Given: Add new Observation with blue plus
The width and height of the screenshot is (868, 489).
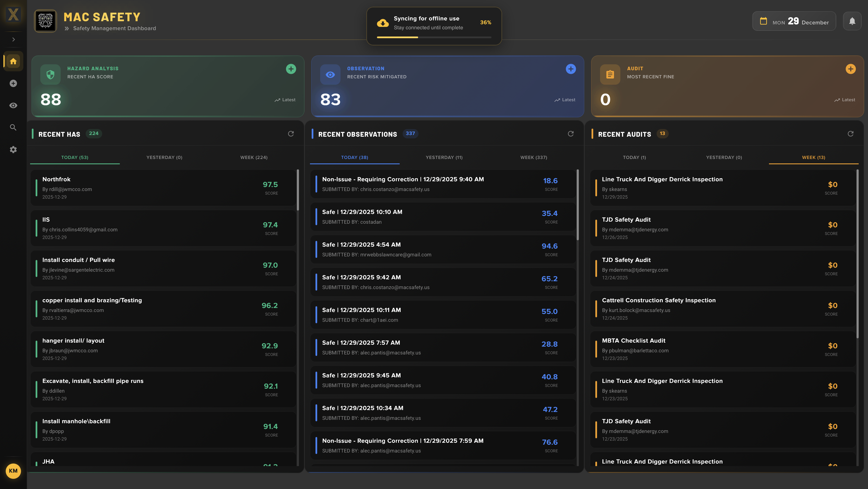Looking at the screenshot, I should [571, 69].
